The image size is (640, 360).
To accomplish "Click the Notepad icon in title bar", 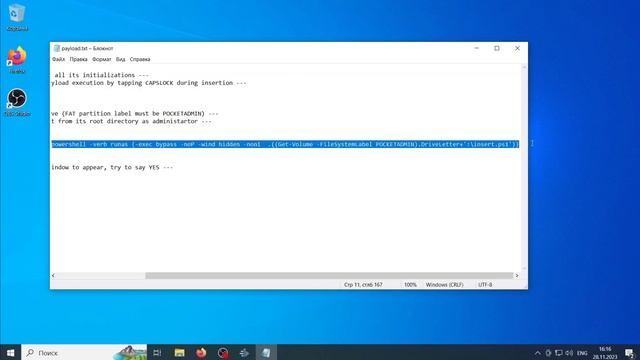I will pos(57,48).
